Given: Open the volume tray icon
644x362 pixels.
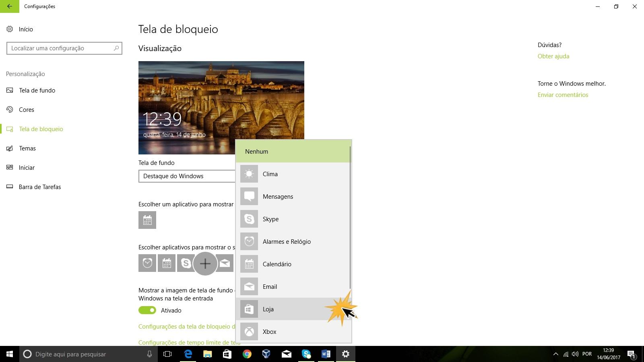Looking at the screenshot, I should 575,354.
